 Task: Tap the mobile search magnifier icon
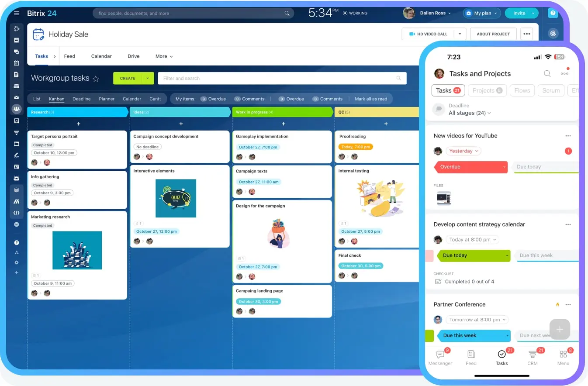tap(547, 74)
